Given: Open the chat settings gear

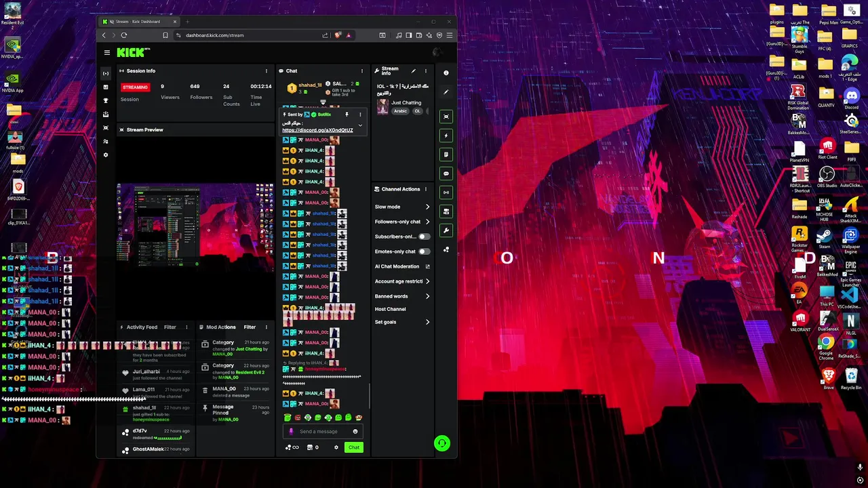Looking at the screenshot, I should tap(336, 447).
